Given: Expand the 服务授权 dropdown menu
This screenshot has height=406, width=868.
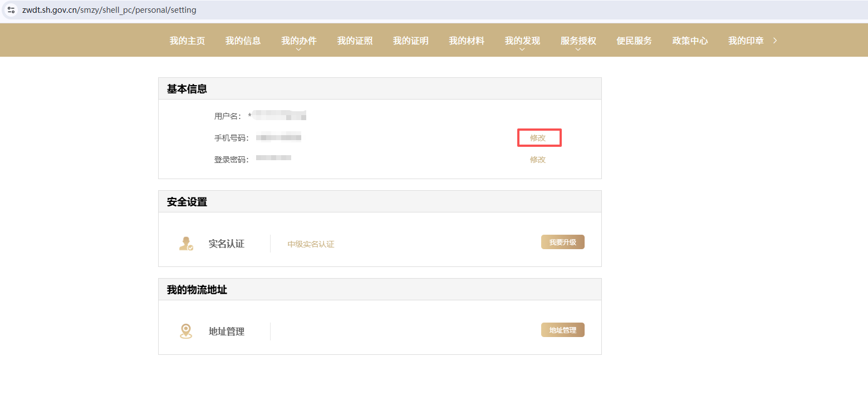Looking at the screenshot, I should click(578, 41).
